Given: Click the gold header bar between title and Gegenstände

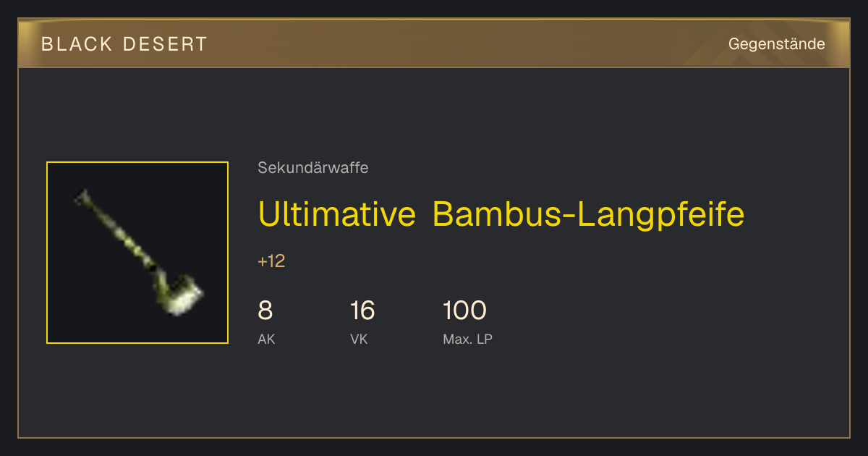Looking at the screenshot, I should pyautogui.click(x=463, y=44).
